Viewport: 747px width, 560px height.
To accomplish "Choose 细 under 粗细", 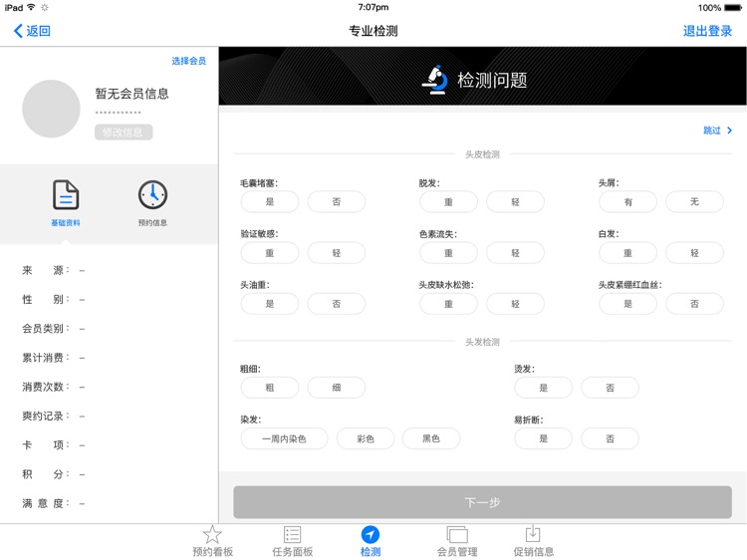I will pyautogui.click(x=337, y=388).
